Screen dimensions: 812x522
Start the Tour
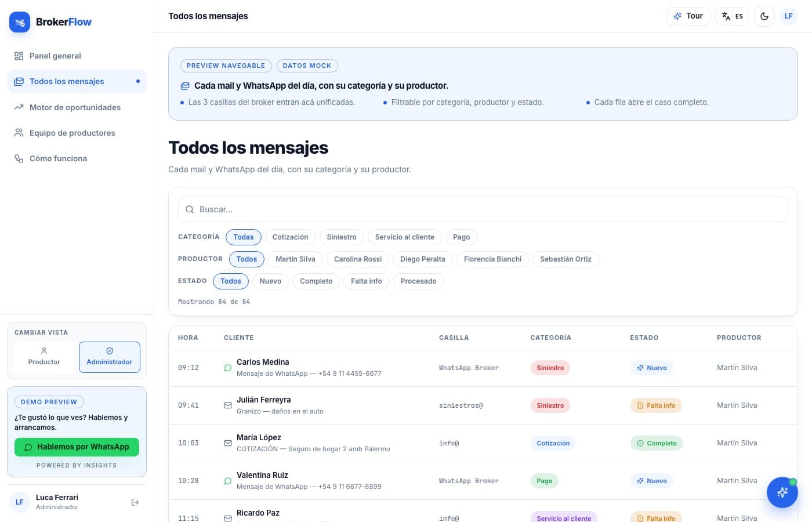(x=688, y=16)
